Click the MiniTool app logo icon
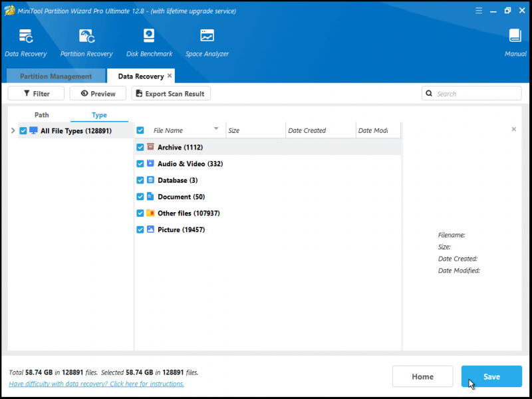The height and width of the screenshot is (399, 532). click(9, 11)
